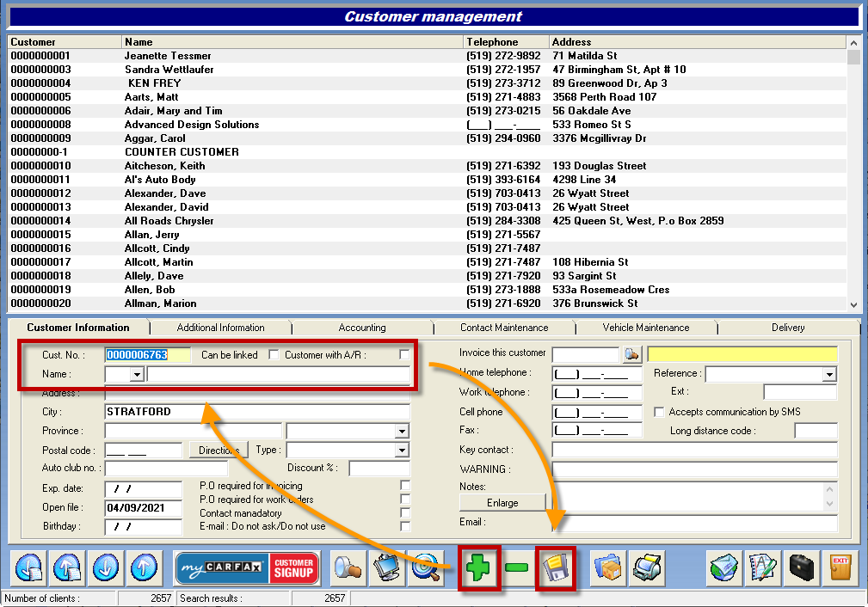Screen dimensions: 868x607
Task: Click the Open file date 04/09/2021
Action: coord(144,508)
